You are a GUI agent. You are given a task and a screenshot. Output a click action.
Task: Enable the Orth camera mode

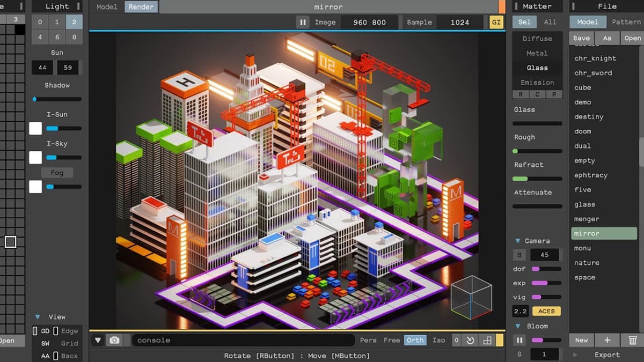(x=415, y=340)
